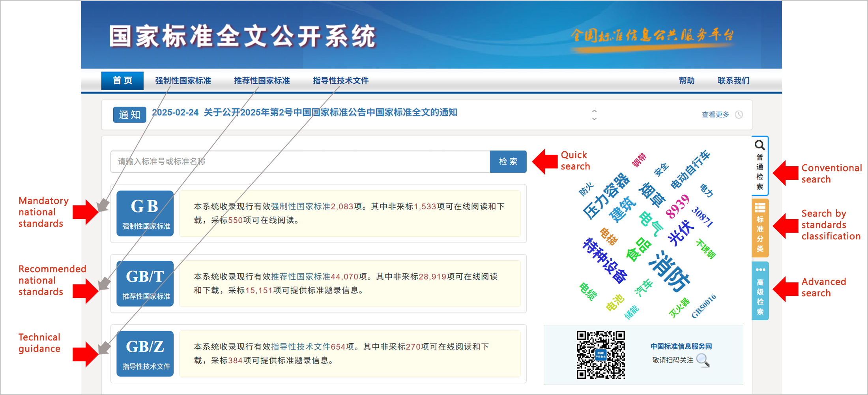Open the advanced search (高级检索) sidebar tab
868x395 pixels.
point(759,291)
